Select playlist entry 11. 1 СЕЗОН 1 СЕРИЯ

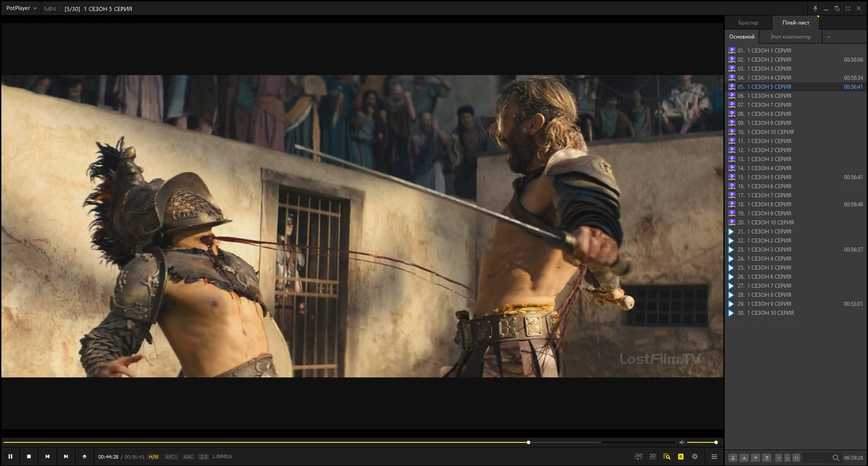click(x=795, y=141)
